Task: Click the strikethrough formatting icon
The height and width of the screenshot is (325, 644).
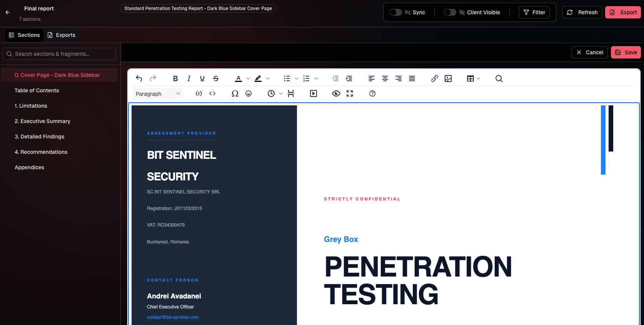Action: [216, 78]
